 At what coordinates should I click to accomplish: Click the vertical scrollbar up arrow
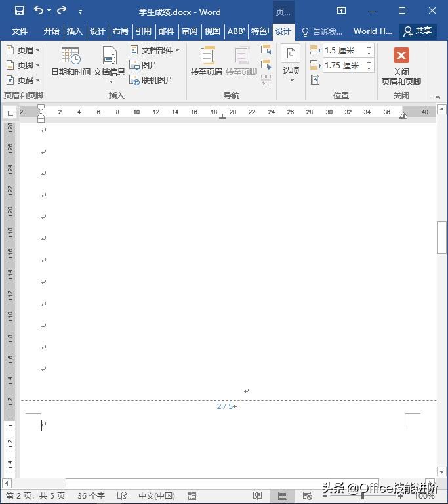coord(441,110)
